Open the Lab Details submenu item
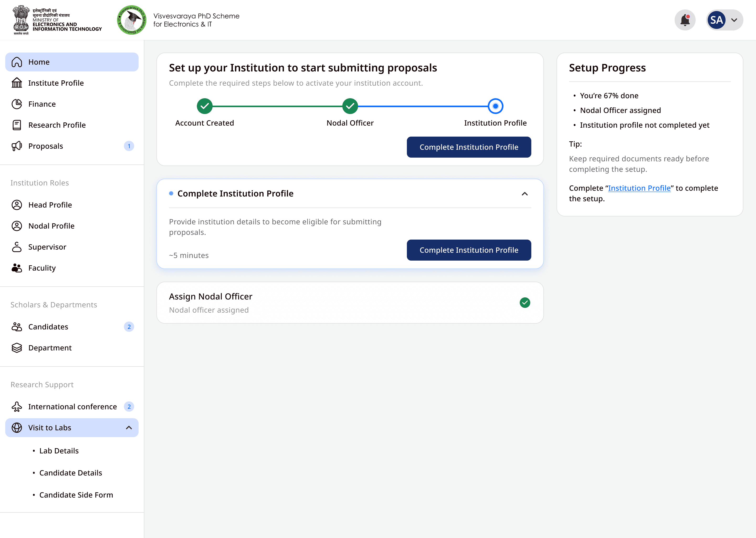 click(x=59, y=451)
